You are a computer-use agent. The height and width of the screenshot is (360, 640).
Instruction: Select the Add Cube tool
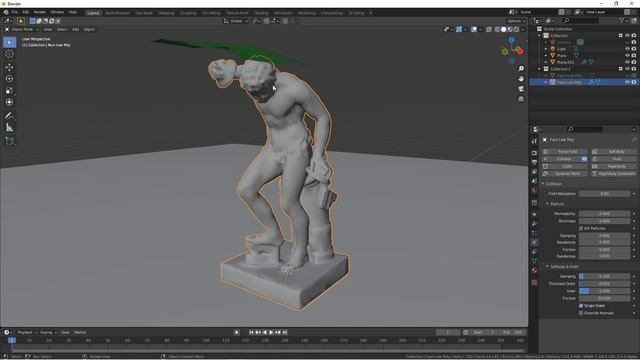9,141
